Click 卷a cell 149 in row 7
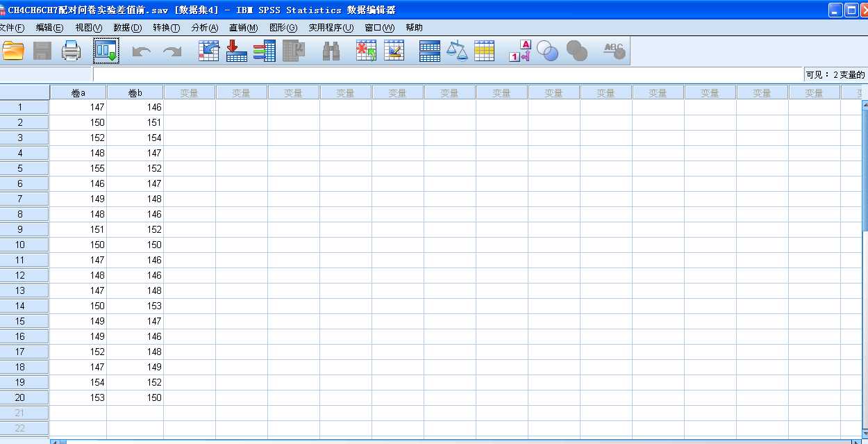This screenshot has height=444, width=868. click(78, 199)
